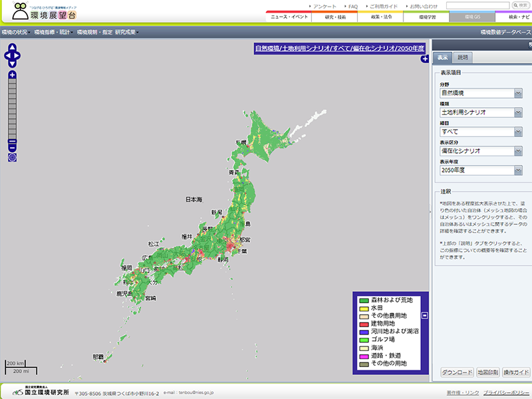Click the 日本海 label on the map
The width and height of the screenshot is (532, 399).
coord(194,199)
